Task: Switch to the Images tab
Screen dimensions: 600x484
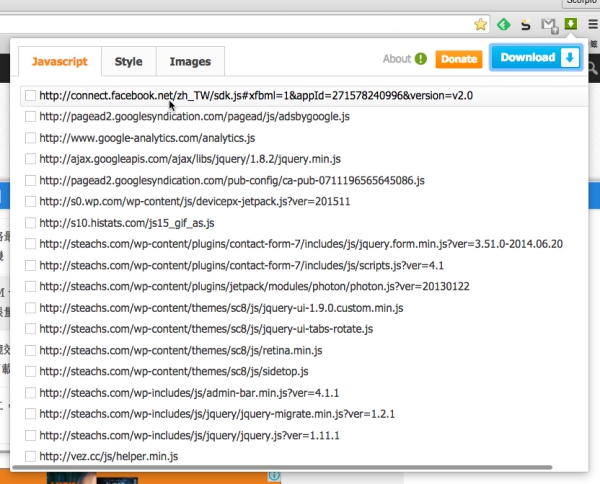Action: [x=190, y=61]
